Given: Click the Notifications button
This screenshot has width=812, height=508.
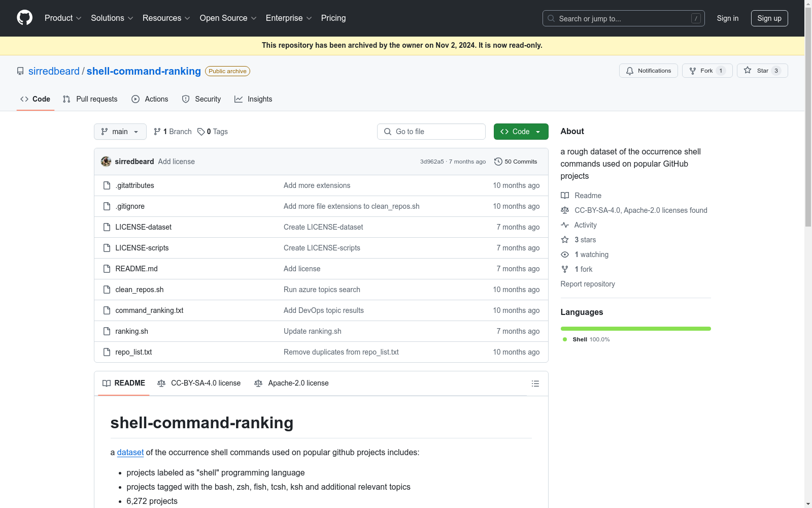Looking at the screenshot, I should (x=649, y=71).
